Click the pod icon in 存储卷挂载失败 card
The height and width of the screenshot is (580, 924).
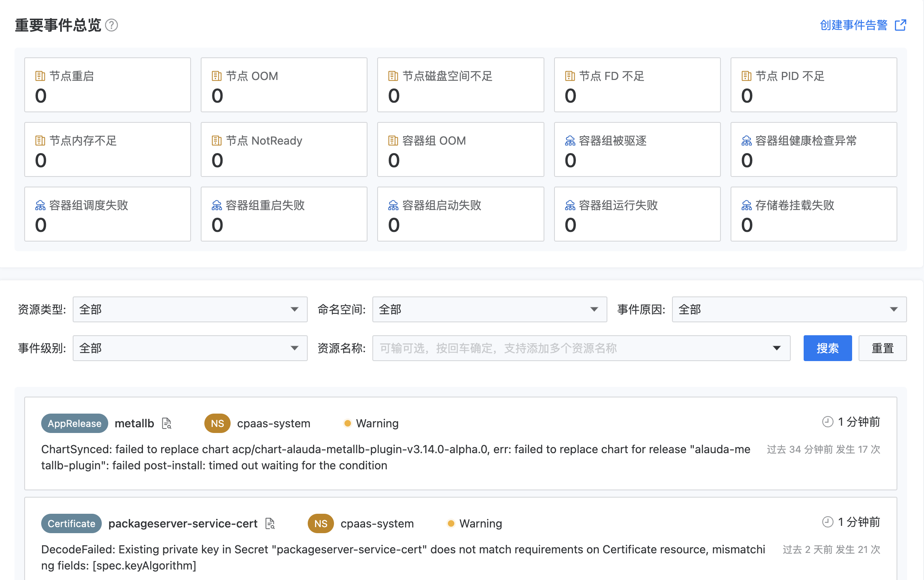[x=746, y=205]
